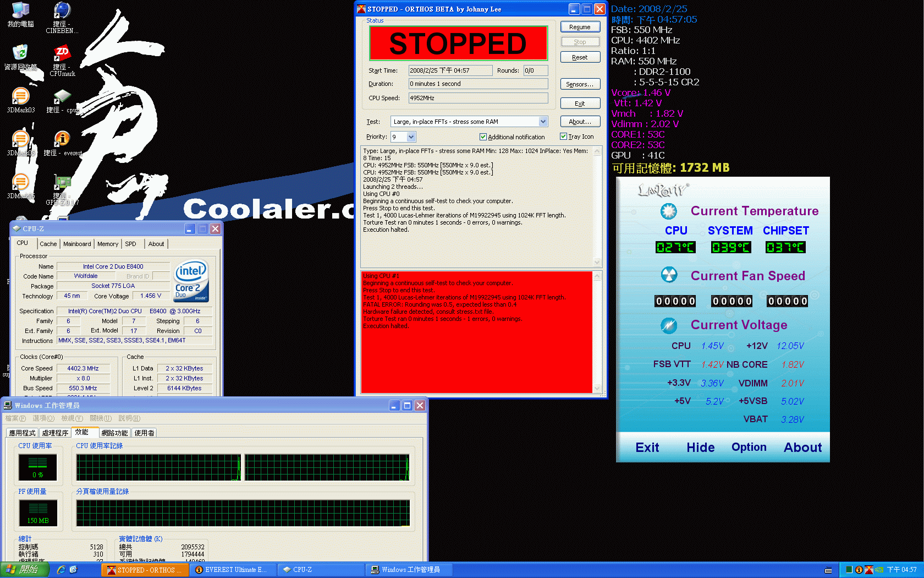Image resolution: width=924 pixels, height=578 pixels.
Task: Open the 檔案 menu in Task Manager
Action: click(x=15, y=418)
